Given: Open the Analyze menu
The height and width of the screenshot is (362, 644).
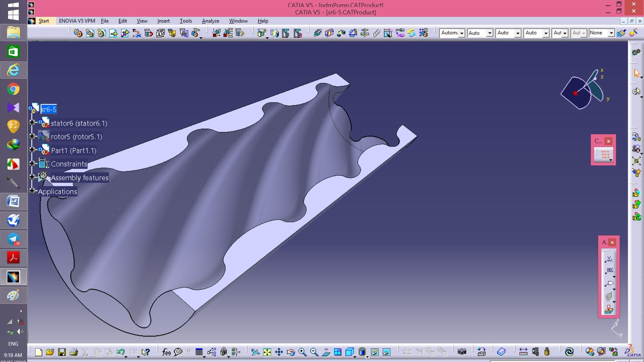Looking at the screenshot, I should point(211,21).
